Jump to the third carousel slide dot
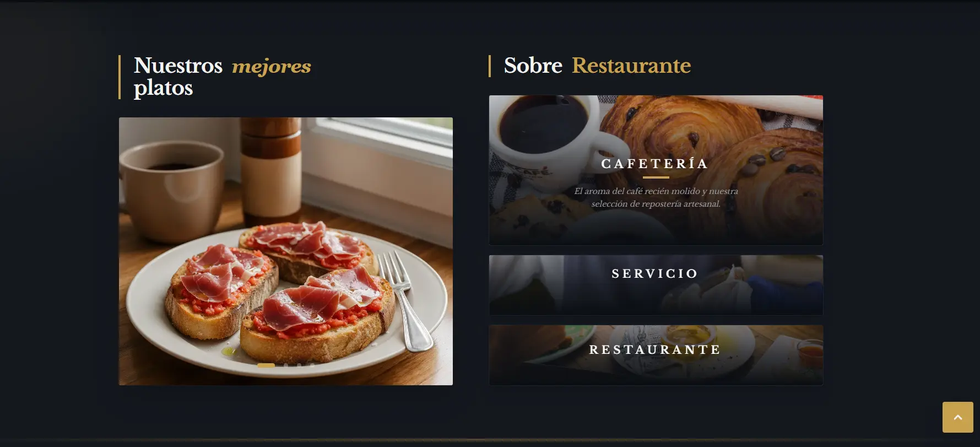The width and height of the screenshot is (980, 447). pyautogui.click(x=299, y=365)
